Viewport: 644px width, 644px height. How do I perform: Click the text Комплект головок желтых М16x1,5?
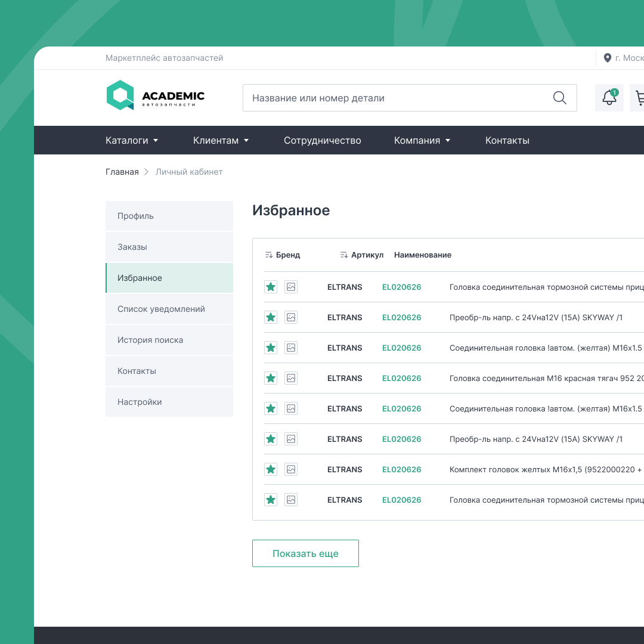[x=515, y=469]
